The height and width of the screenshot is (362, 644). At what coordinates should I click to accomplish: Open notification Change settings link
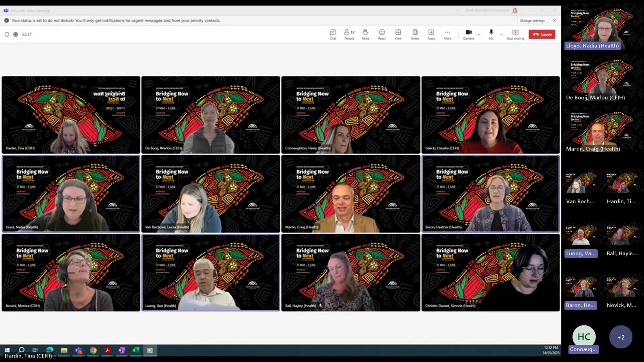point(532,20)
